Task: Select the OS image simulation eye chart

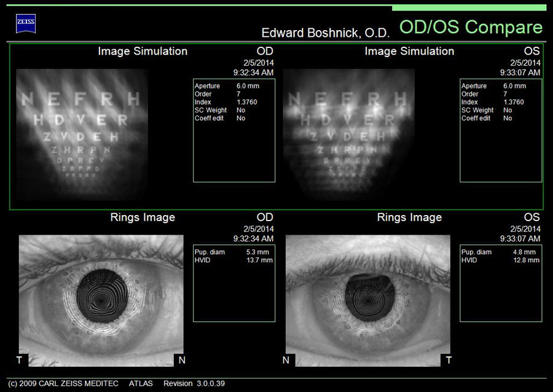Action: pos(348,134)
